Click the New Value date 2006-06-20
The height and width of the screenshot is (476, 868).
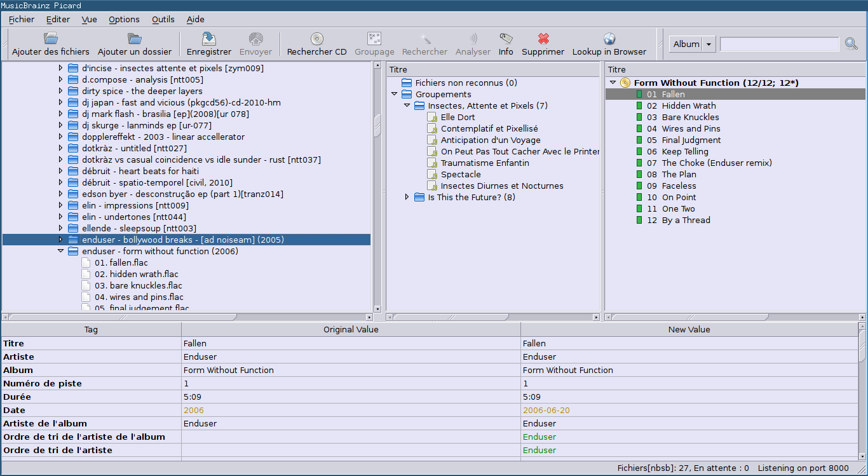tap(546, 410)
